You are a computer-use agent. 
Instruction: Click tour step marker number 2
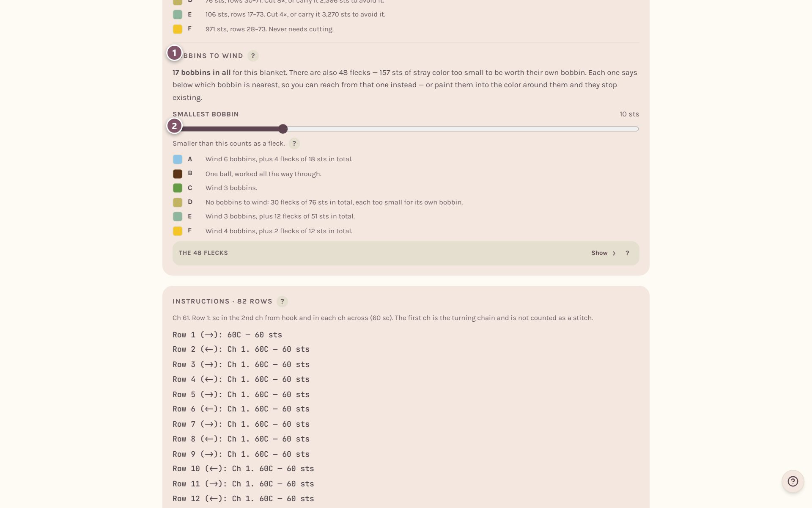[x=174, y=126]
